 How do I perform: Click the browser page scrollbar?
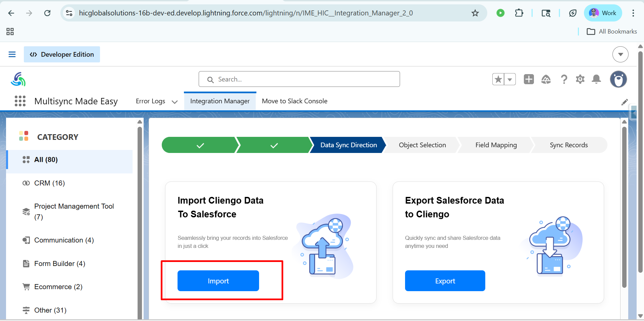640,162
